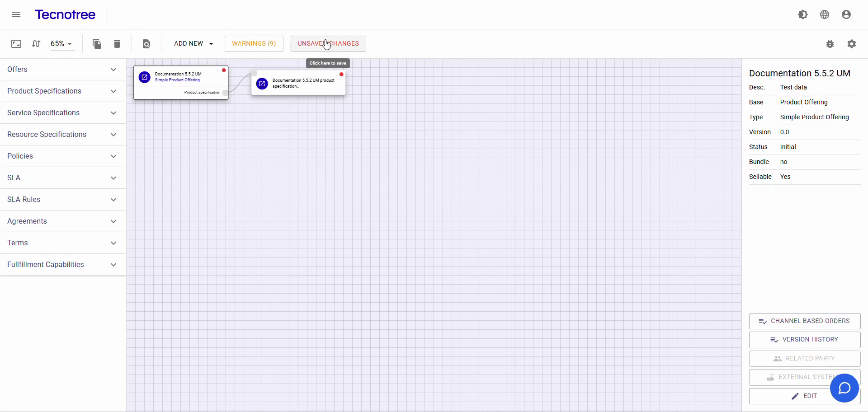Toggle dark mode with the theme icon
Screen dimensions: 868x412
pyautogui.click(x=803, y=14)
